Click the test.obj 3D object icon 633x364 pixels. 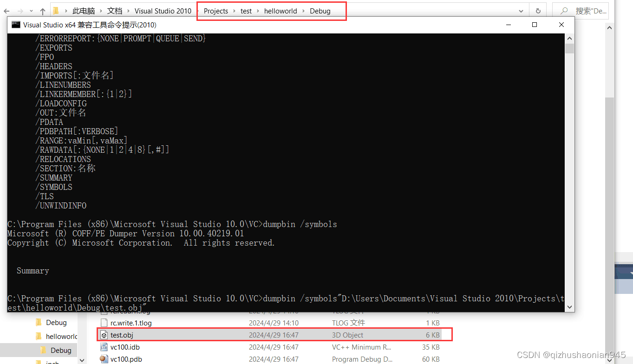104,335
